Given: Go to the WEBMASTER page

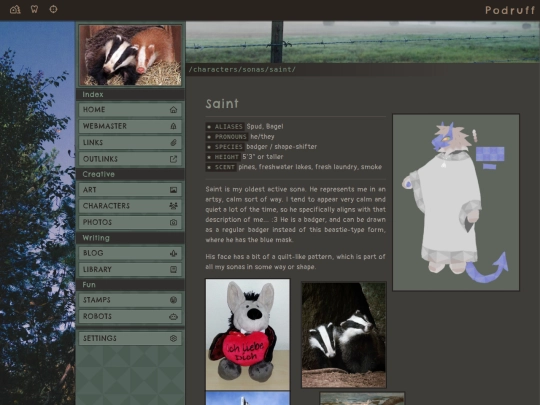Looking at the screenshot, I should tap(130, 126).
